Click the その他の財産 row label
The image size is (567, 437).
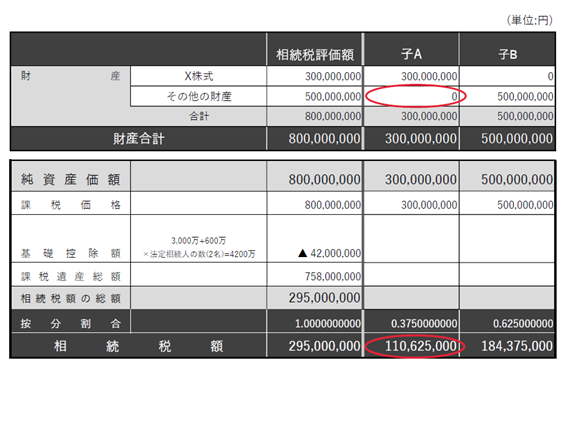(x=199, y=96)
